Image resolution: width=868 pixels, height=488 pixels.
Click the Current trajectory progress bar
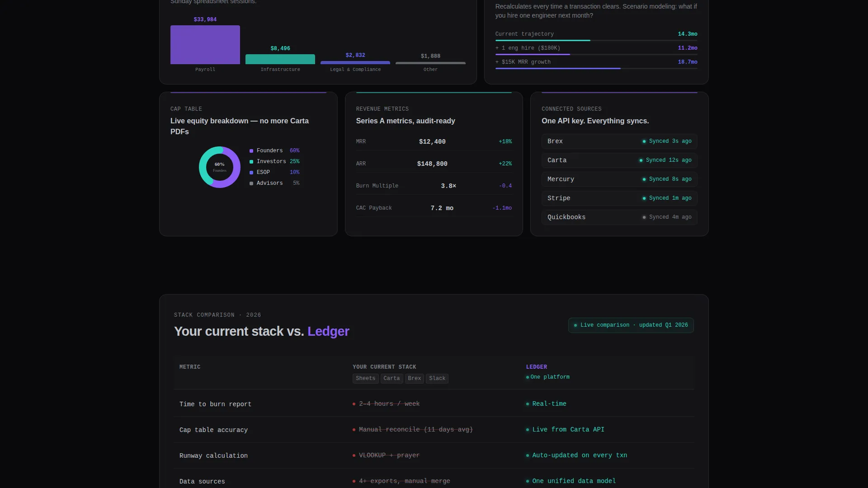pyautogui.click(x=596, y=41)
